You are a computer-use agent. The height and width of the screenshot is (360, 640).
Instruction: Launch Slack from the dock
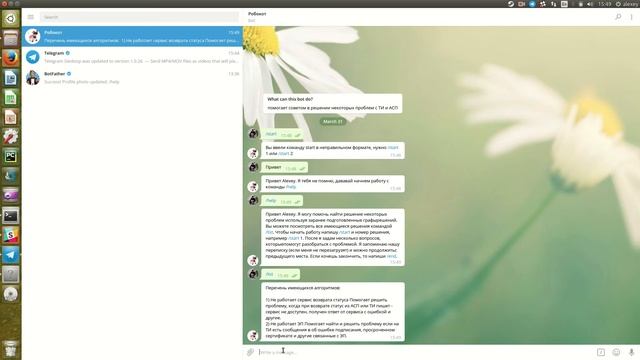(x=11, y=235)
